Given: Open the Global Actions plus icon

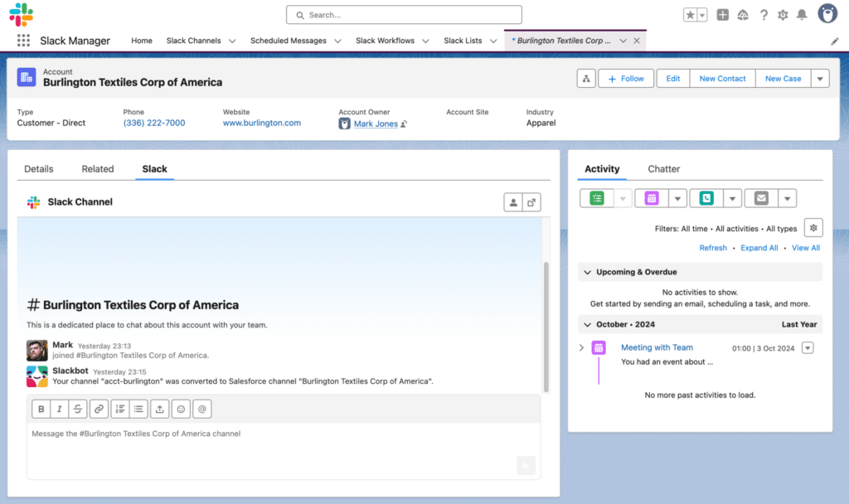Looking at the screenshot, I should [722, 15].
